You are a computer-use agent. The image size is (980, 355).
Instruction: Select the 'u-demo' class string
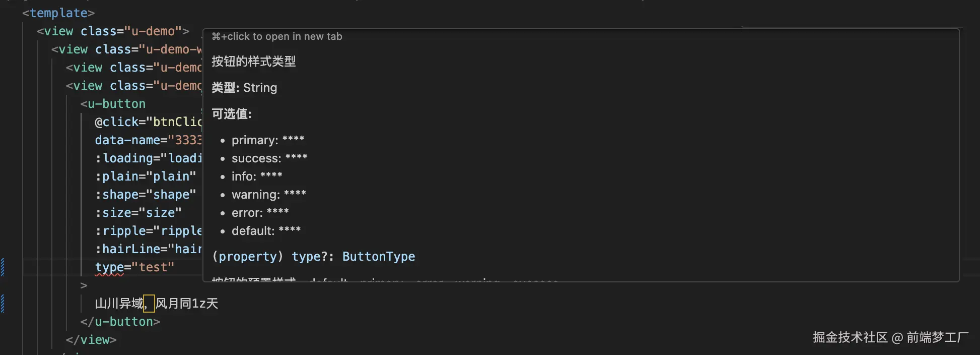point(154,31)
